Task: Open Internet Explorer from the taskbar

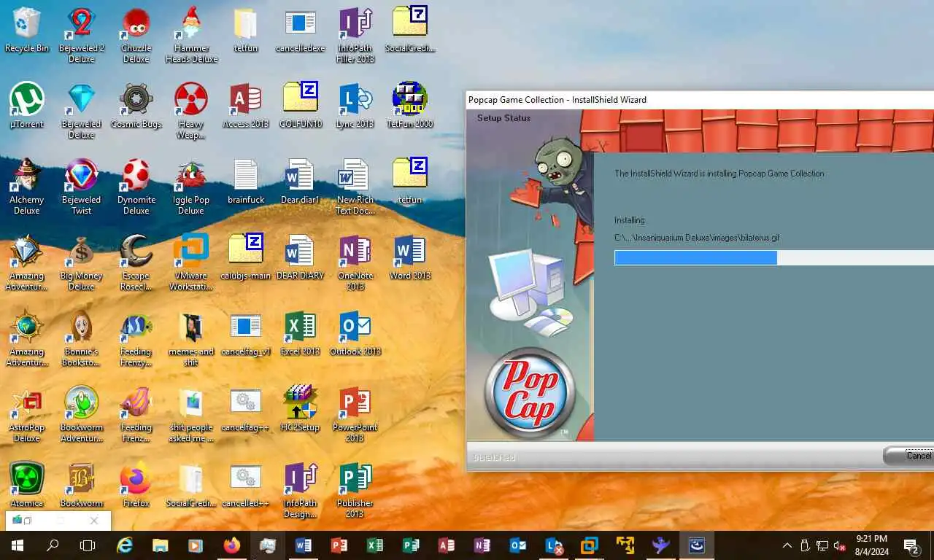Action: coord(126,545)
